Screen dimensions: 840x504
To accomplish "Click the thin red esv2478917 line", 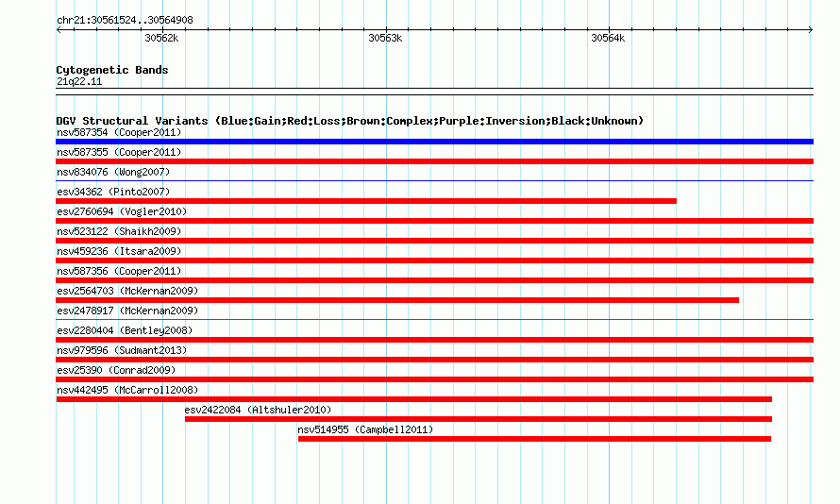I will (434, 320).
